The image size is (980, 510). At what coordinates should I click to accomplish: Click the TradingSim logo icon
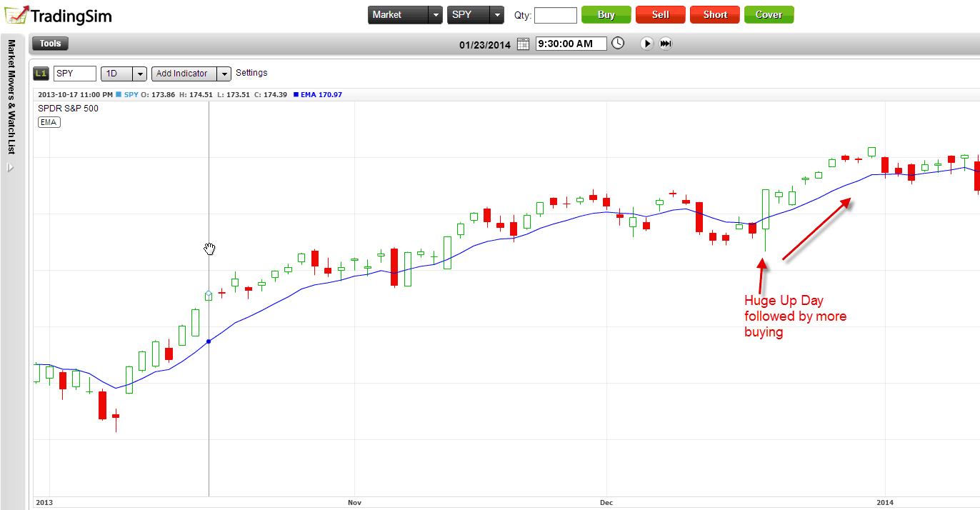tap(17, 14)
